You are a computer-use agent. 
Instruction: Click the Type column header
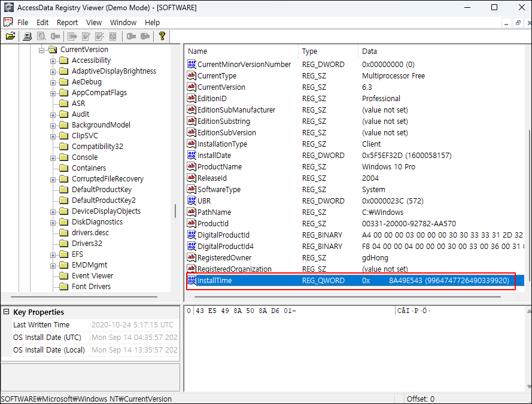point(328,51)
